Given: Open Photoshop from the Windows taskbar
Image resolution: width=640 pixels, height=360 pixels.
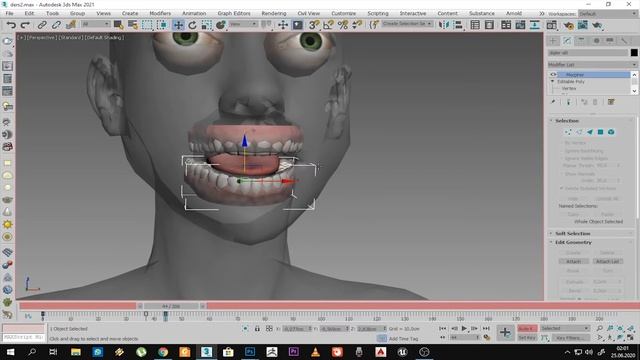Looking at the screenshot, I should [250, 352].
